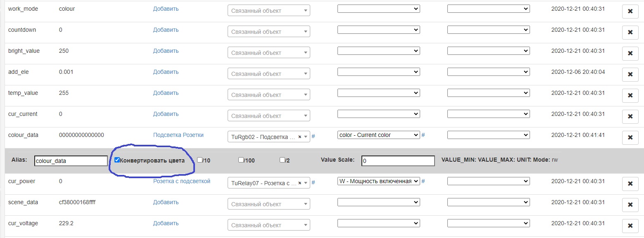Focus the Value Scale input field
Image resolution: width=644 pixels, height=238 pixels.
click(398, 161)
